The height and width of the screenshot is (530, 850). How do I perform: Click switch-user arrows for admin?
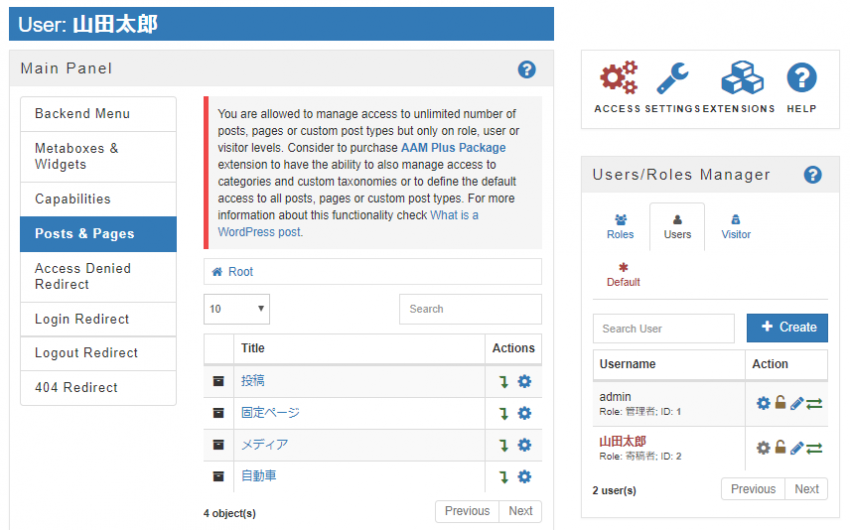coord(814,404)
